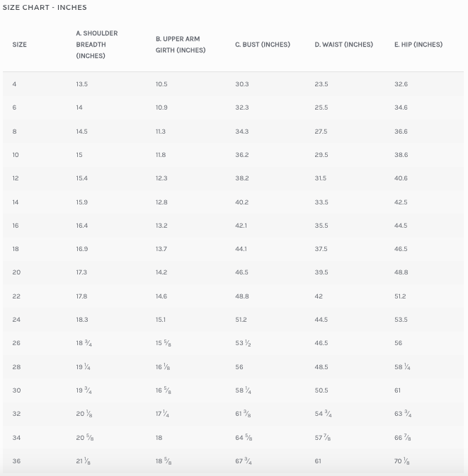Click the D. Waist (Inches) header

pyautogui.click(x=343, y=45)
